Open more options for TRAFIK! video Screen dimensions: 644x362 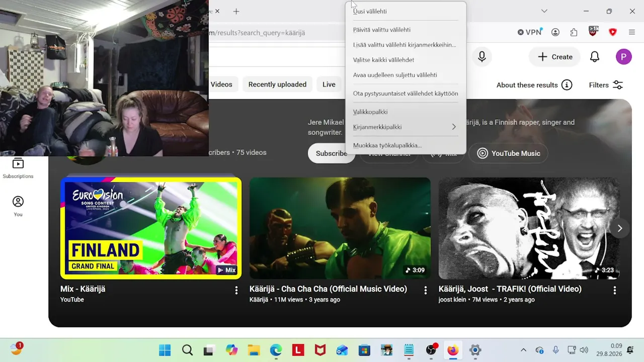[x=614, y=290]
